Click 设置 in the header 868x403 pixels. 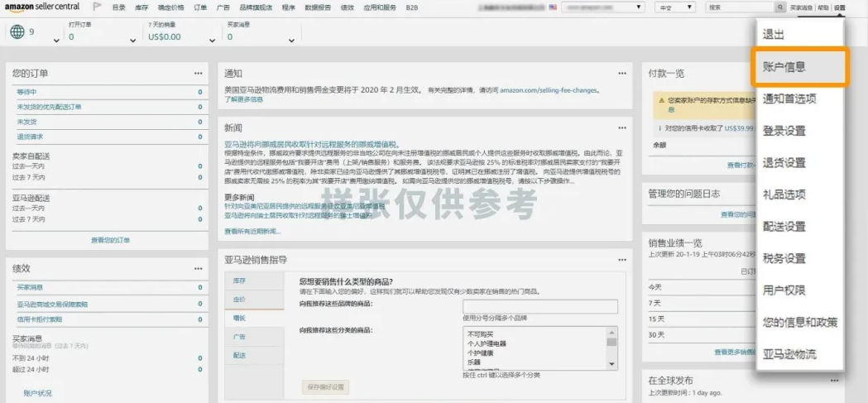(840, 7)
